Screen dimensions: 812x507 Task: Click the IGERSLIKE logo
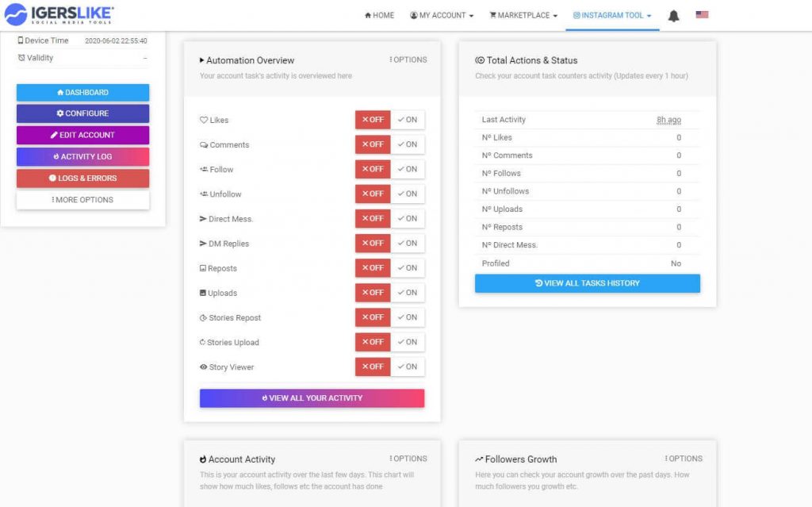tap(59, 14)
